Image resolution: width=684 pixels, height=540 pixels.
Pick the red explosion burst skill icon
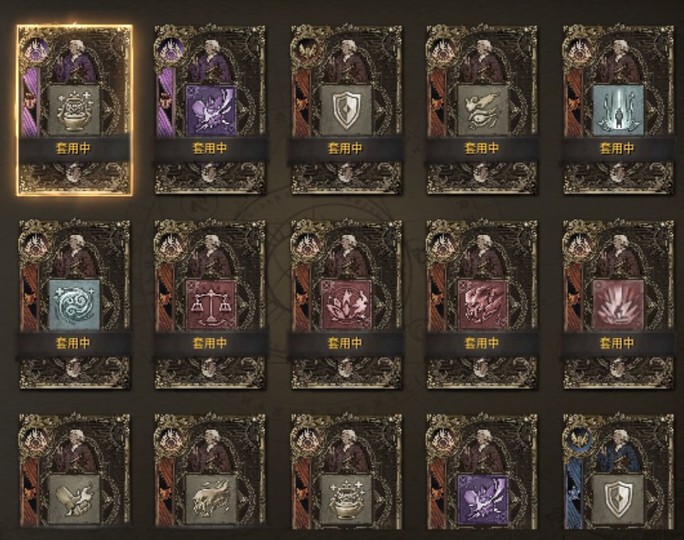tap(619, 305)
